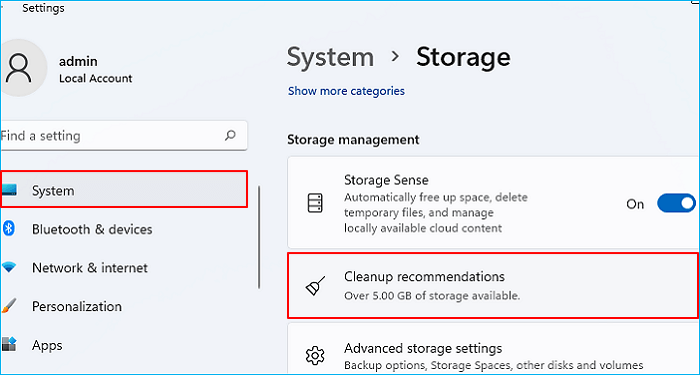700x375 pixels.
Task: Open Cleanup recommendations
Action: click(x=493, y=285)
